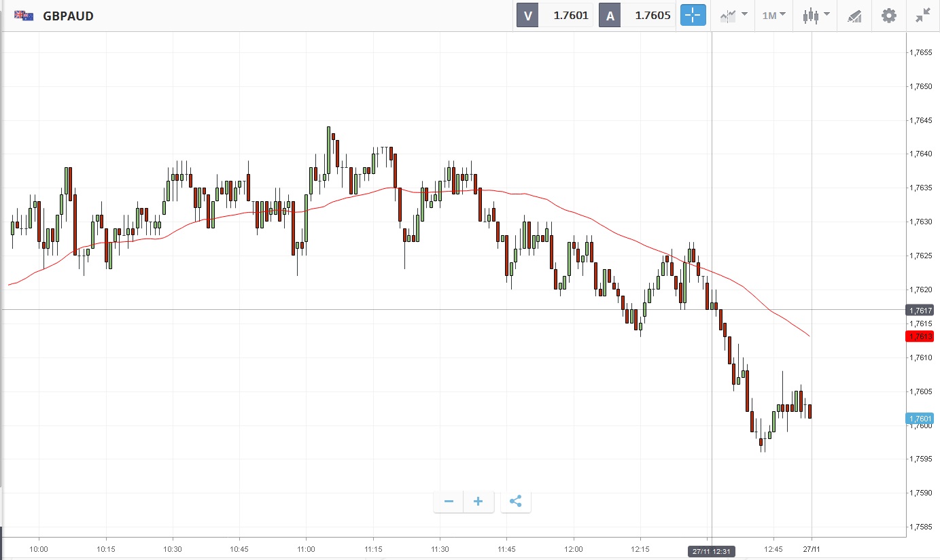Open the compare instruments dropdown
940x560 pixels.
coord(734,16)
